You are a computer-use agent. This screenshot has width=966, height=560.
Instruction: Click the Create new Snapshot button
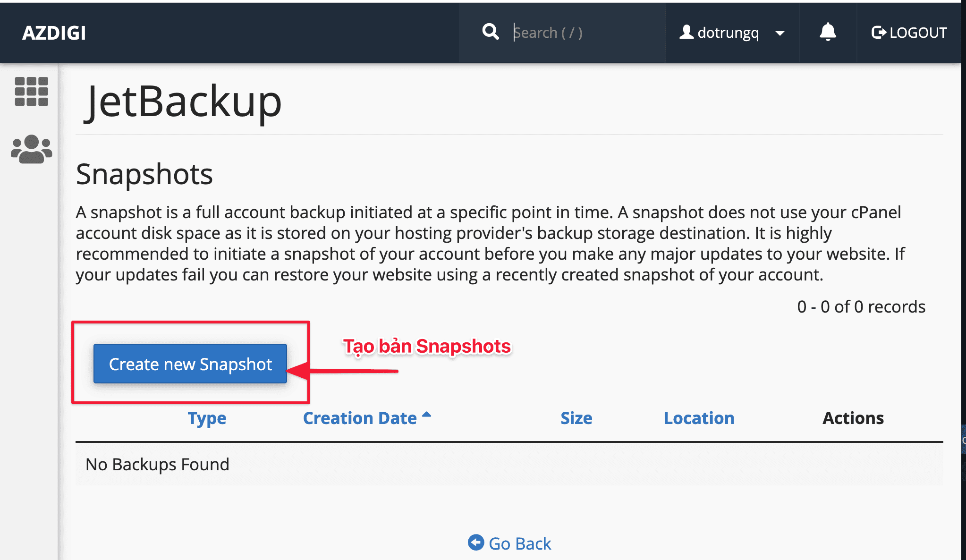tap(190, 364)
